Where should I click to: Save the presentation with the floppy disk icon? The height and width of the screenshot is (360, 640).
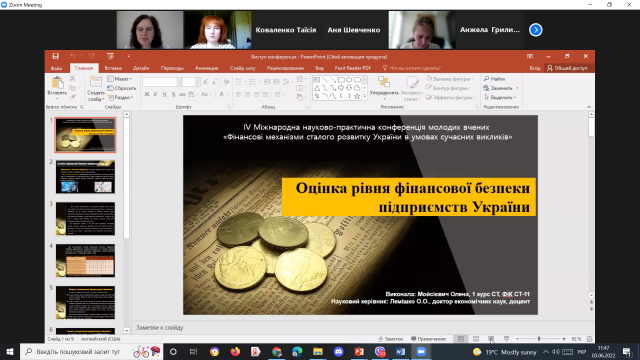click(56, 56)
